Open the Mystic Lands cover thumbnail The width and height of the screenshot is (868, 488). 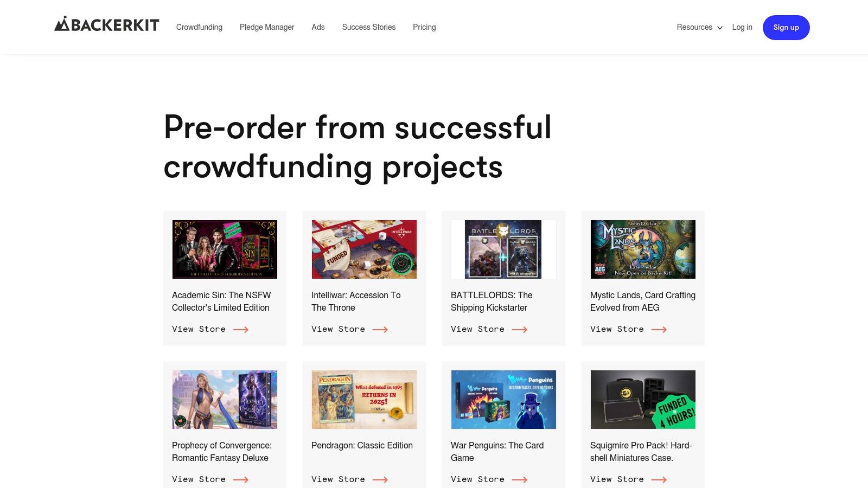(x=643, y=249)
